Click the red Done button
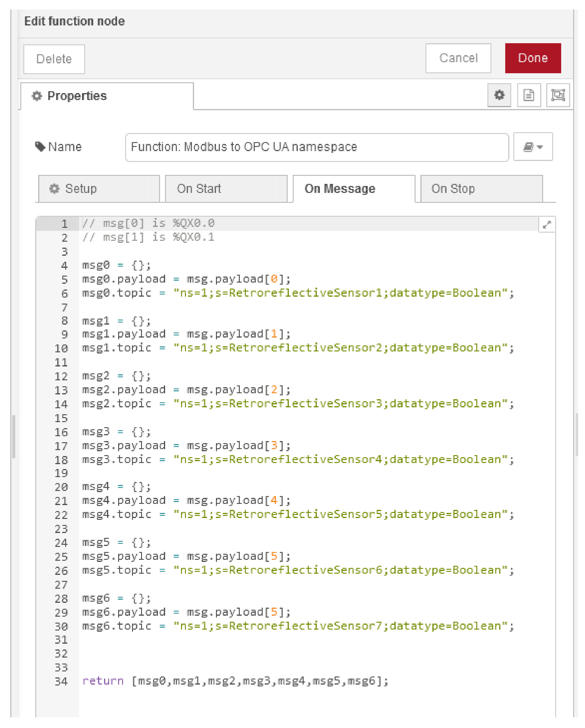 [533, 58]
